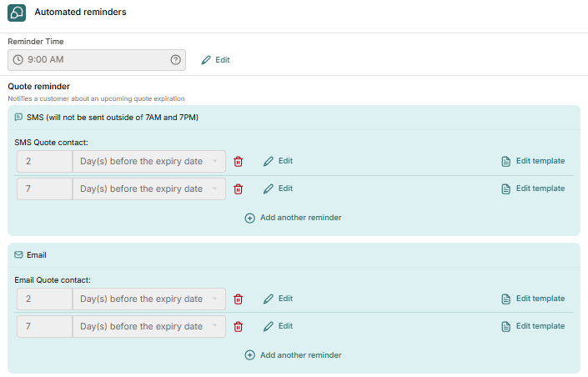Open dropdown for 2-day SMS reminder timing
Viewport: 588px width, 377px height.
tap(149, 161)
